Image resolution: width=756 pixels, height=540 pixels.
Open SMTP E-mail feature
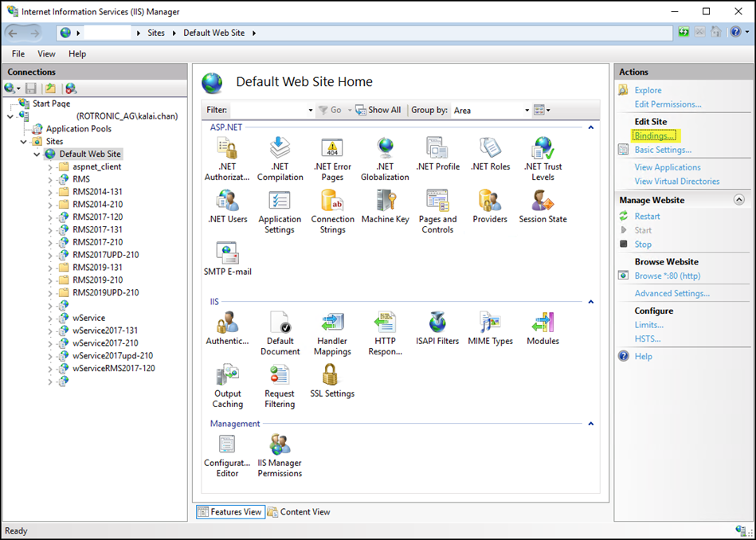pos(227,259)
